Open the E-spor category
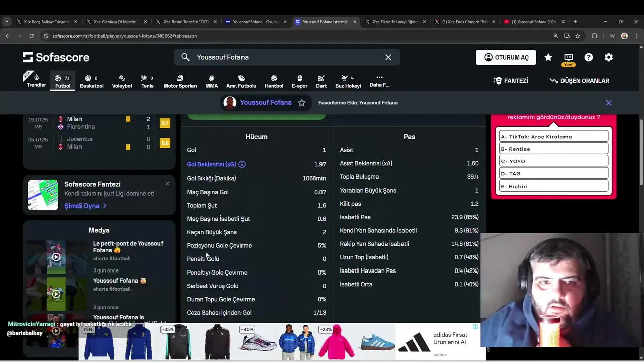Viewport: 644px width, 362px height. [299, 81]
